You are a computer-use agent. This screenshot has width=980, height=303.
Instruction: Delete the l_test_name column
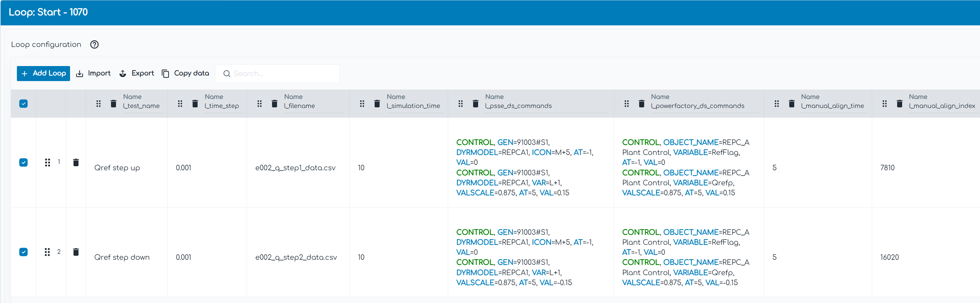pos(114,104)
